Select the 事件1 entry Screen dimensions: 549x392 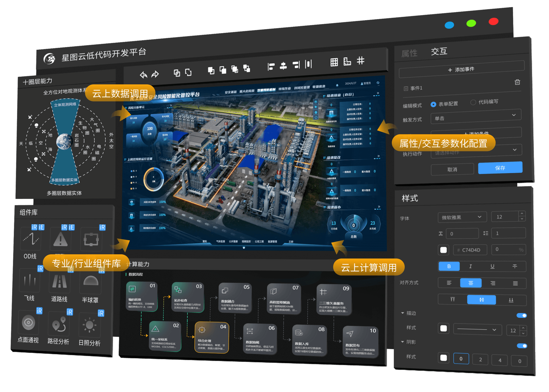click(413, 88)
